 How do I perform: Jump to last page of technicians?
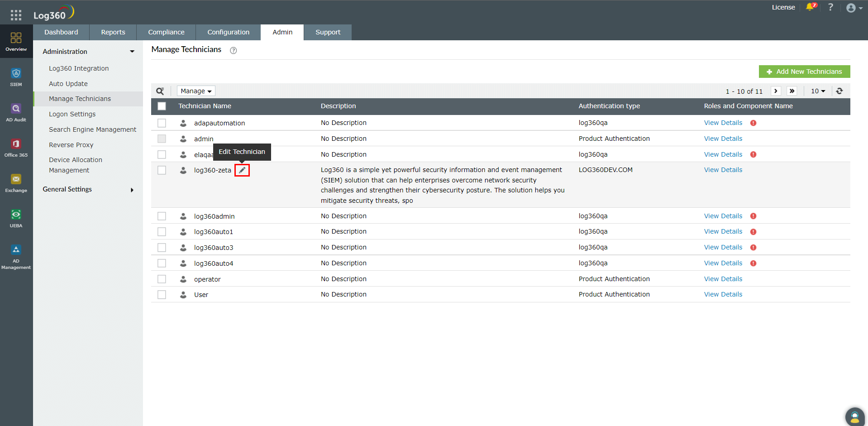[x=792, y=91]
